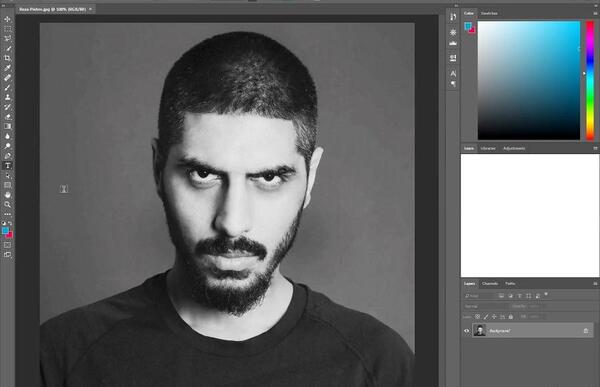The height and width of the screenshot is (387, 600).
Task: Hide the Background layer eye icon
Action: (x=466, y=331)
